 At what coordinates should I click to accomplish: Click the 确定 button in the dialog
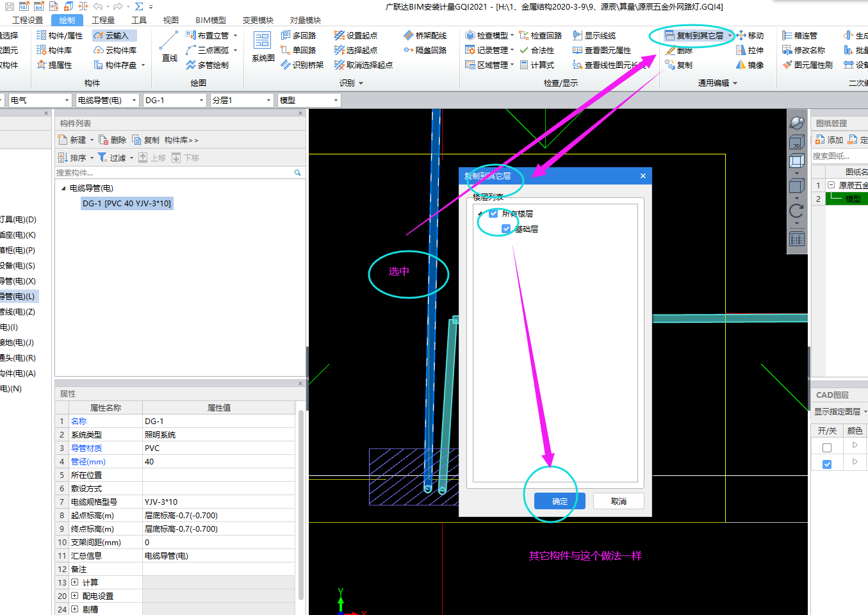560,501
